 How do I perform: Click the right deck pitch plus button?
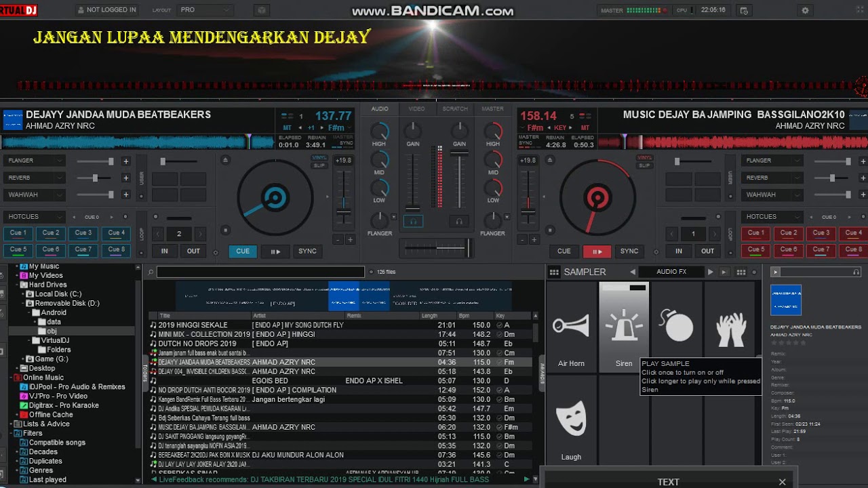pyautogui.click(x=534, y=239)
